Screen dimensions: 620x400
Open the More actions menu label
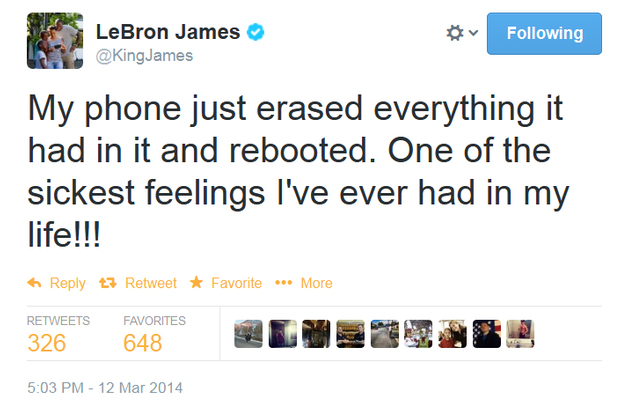[316, 283]
